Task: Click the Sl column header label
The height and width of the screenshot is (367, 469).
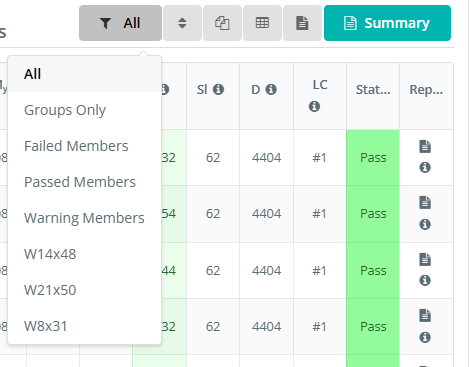Action: tap(202, 89)
